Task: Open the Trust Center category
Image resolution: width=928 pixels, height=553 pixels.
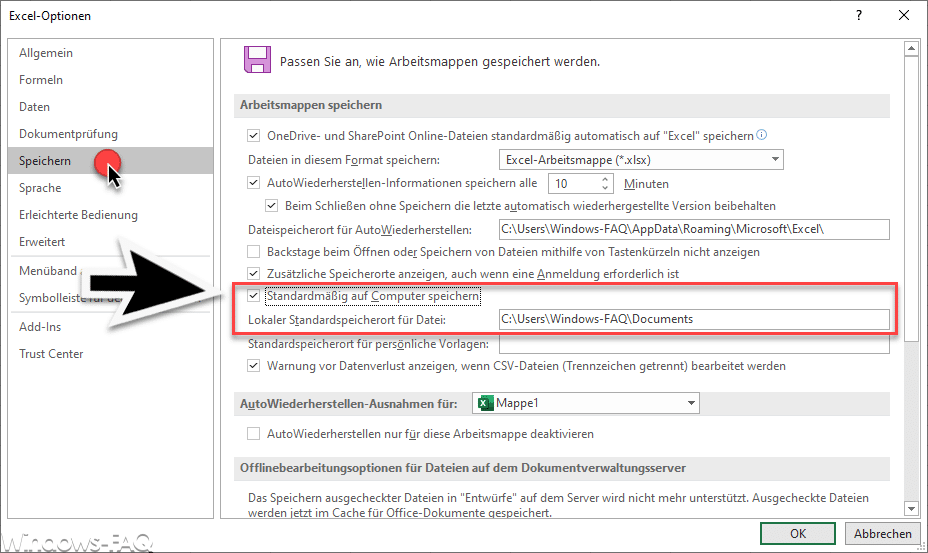Action: click(x=111, y=354)
